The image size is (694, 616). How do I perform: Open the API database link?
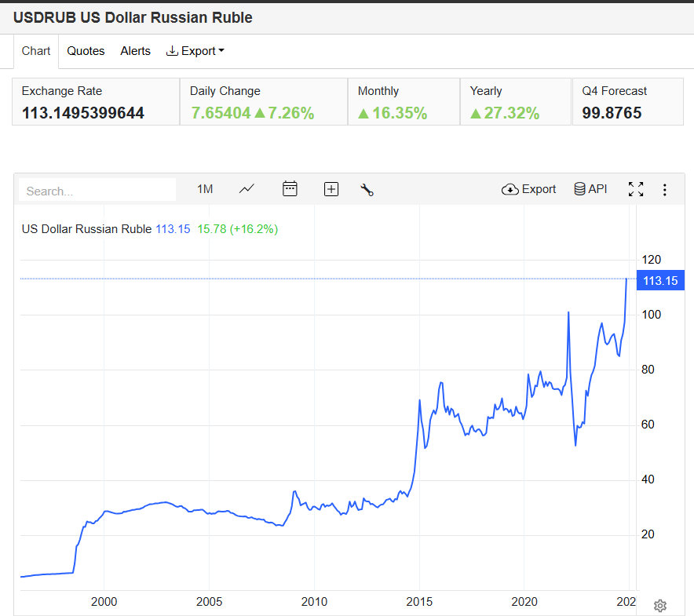tap(590, 189)
